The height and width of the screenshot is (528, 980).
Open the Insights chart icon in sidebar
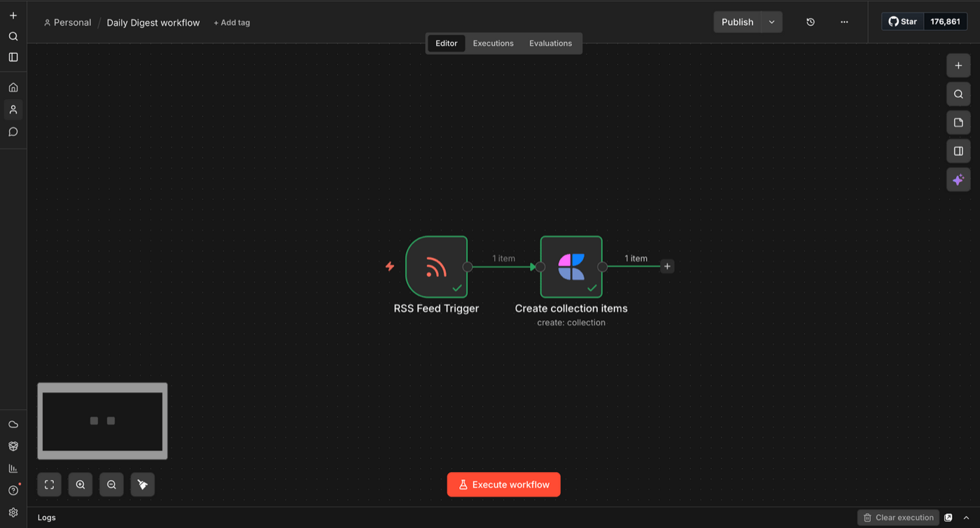[x=13, y=468]
